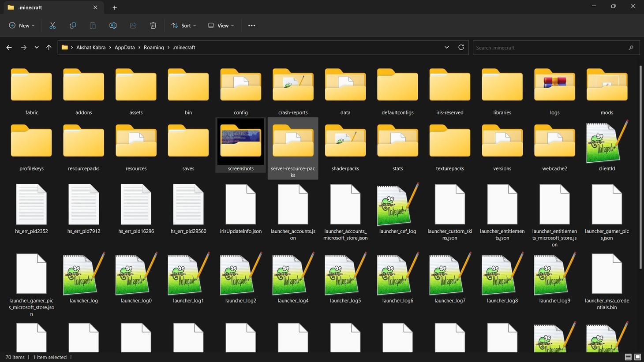This screenshot has width=644, height=362.
Task: Open a new Explorer tab
Action: point(114,7)
